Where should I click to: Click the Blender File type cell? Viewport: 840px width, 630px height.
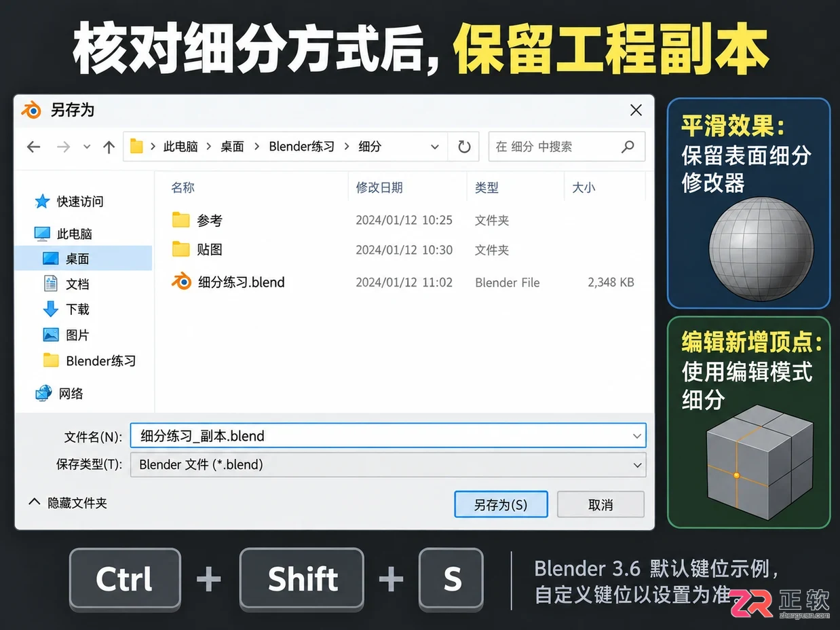click(x=508, y=282)
